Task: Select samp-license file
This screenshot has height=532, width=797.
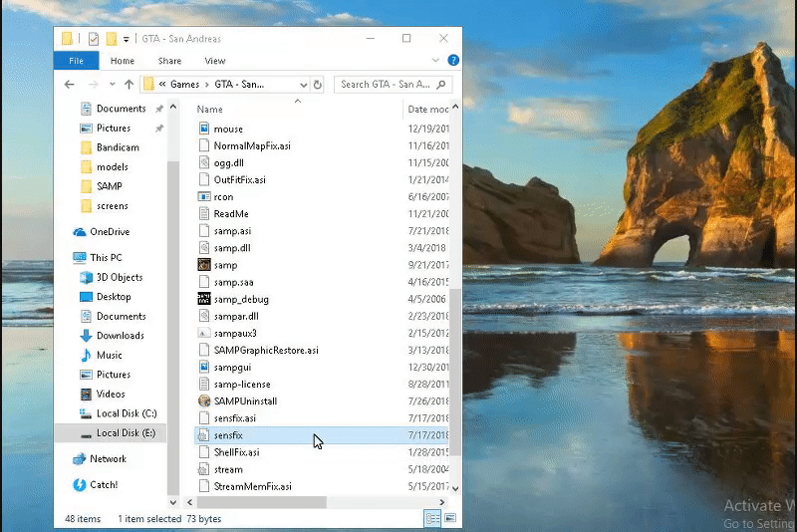Action: pos(242,385)
